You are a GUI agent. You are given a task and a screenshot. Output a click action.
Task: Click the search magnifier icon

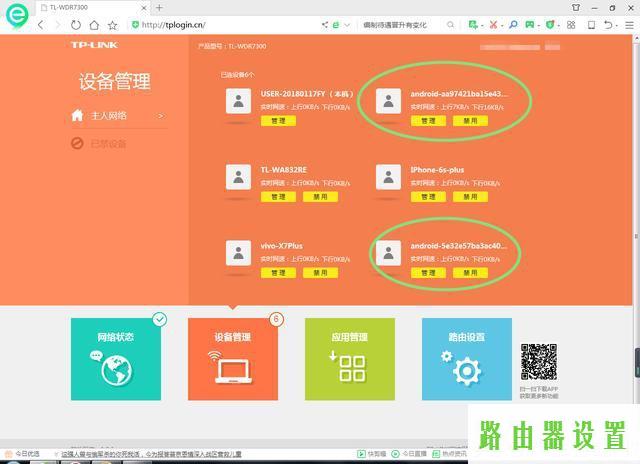pyautogui.click(x=450, y=25)
